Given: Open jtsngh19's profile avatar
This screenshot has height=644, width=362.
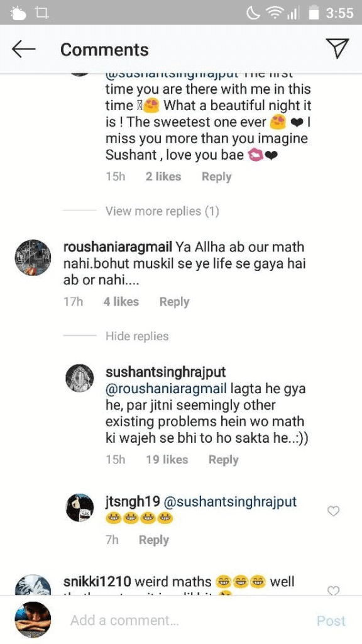Looking at the screenshot, I should (x=80, y=508).
